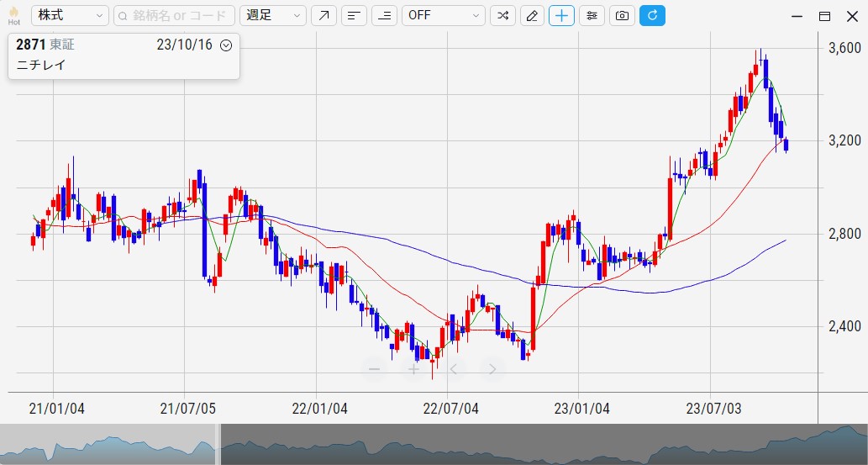Expand the 2871 ニチレイ info card chevron
The image size is (868, 465).
(x=225, y=46)
